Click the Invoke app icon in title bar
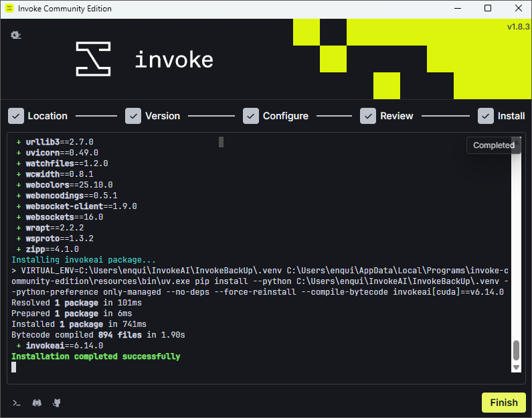This screenshot has width=532, height=418. [9, 9]
